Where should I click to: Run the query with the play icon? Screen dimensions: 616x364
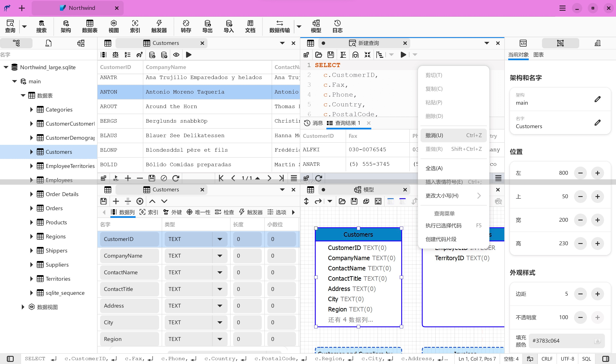[x=403, y=55]
